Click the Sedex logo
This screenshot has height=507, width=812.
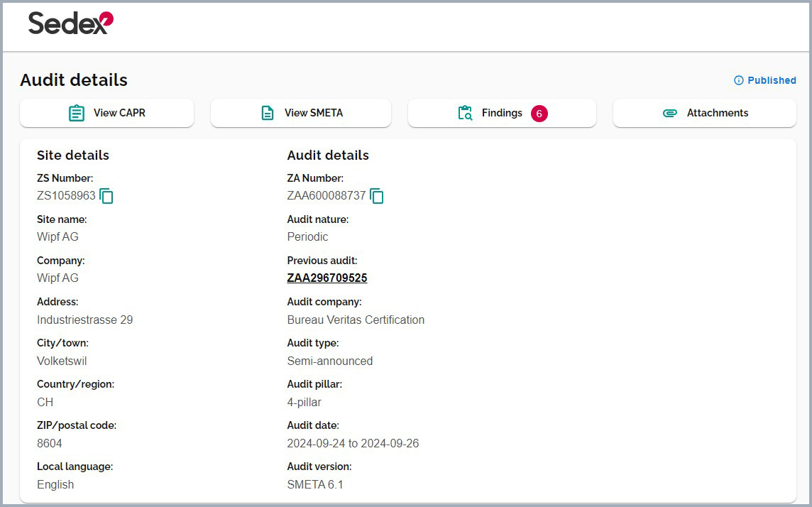70,23
